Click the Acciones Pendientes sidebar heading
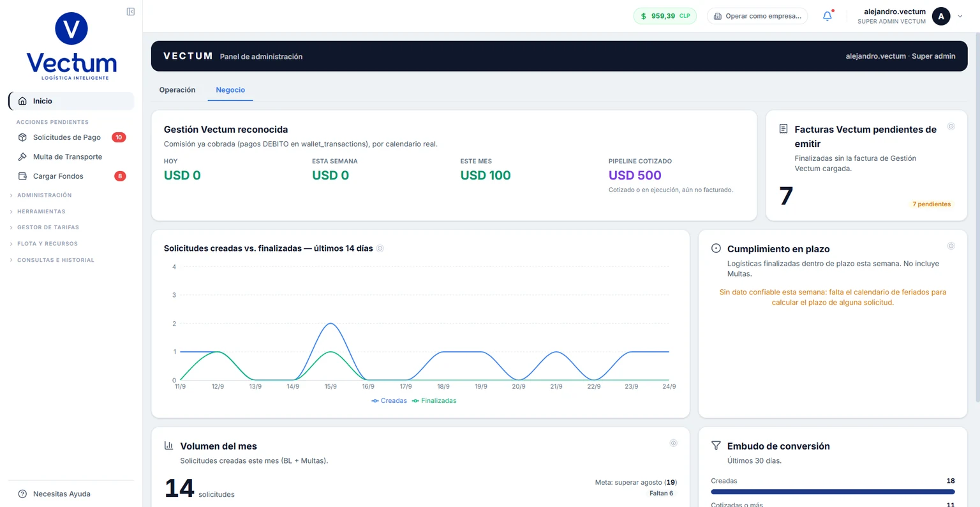This screenshot has height=507, width=980. 52,122
